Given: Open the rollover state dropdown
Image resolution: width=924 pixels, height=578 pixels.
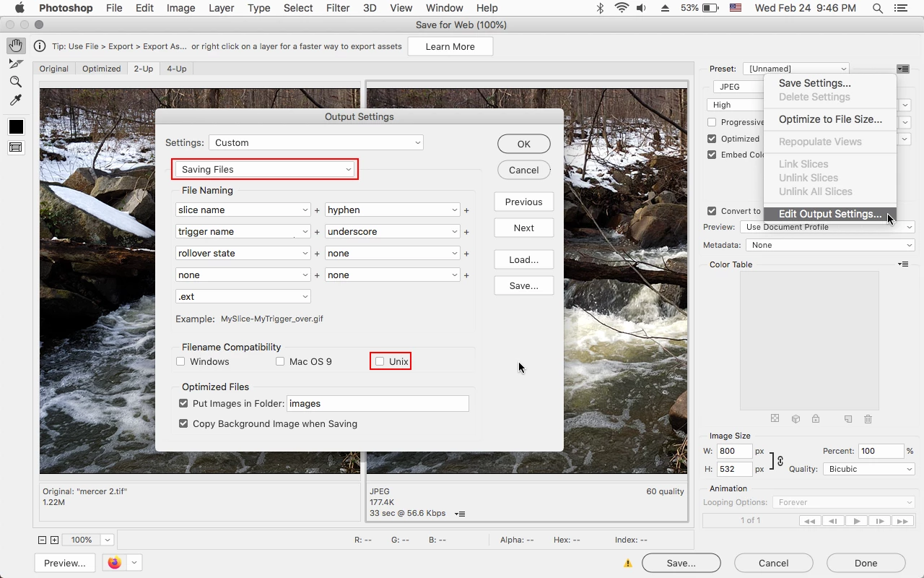Looking at the screenshot, I should point(243,253).
